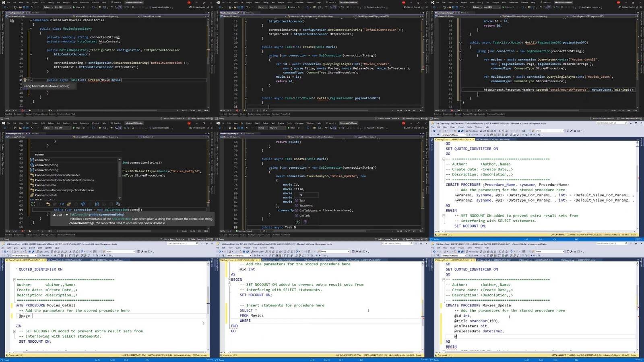Open Package Manager Console tab in the namespace code window
The width and height of the screenshot is (644, 362).
pyautogui.click(x=44, y=114)
